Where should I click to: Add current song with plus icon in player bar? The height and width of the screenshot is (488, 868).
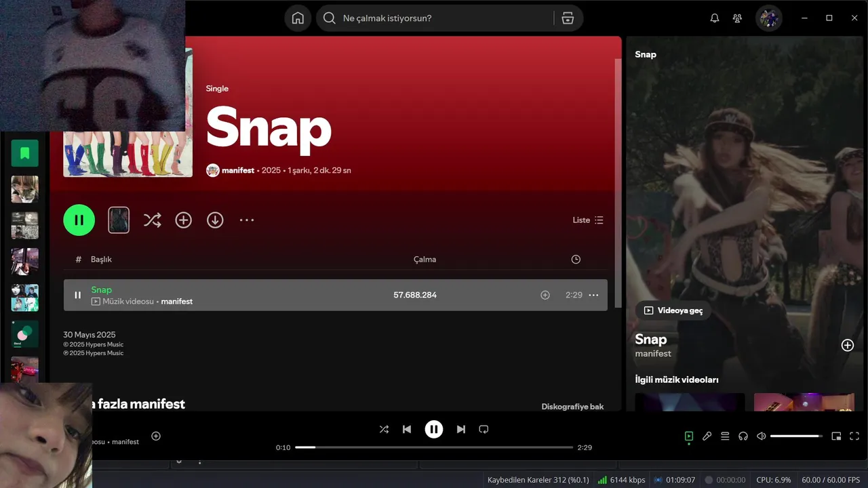click(156, 436)
